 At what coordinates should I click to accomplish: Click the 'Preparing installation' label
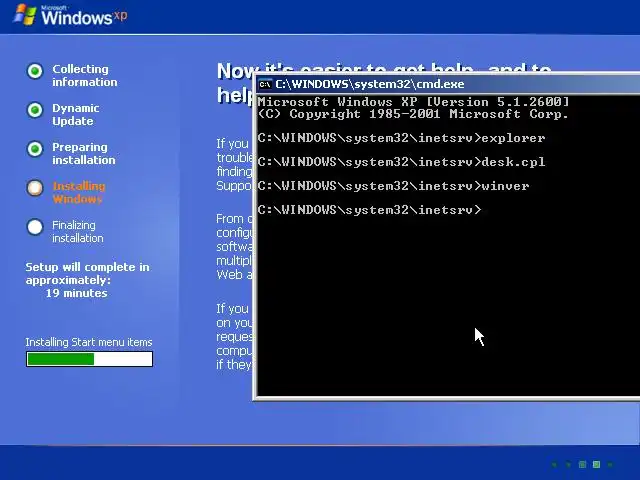pyautogui.click(x=84, y=153)
